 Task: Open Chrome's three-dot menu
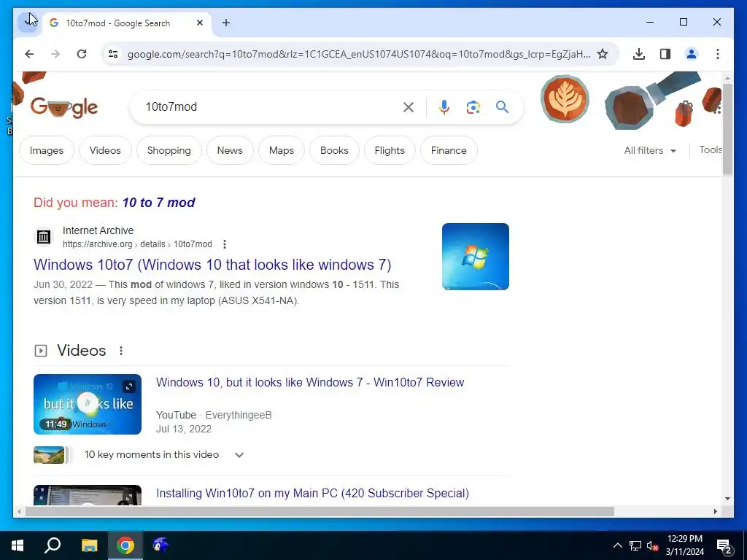[x=718, y=54]
